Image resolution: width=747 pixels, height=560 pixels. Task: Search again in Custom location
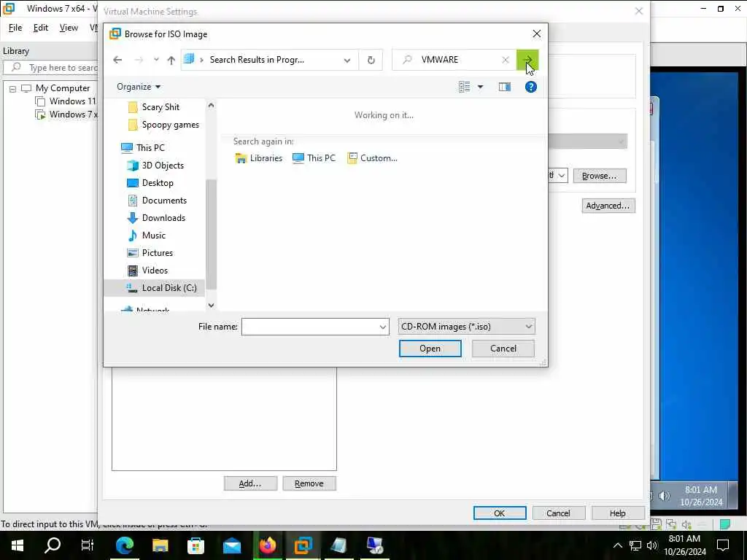[372, 158]
